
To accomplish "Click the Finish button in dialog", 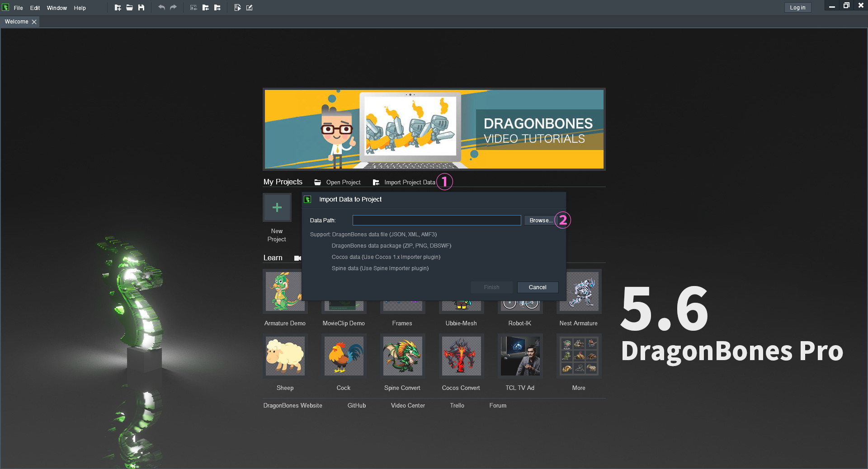I will tap(491, 287).
